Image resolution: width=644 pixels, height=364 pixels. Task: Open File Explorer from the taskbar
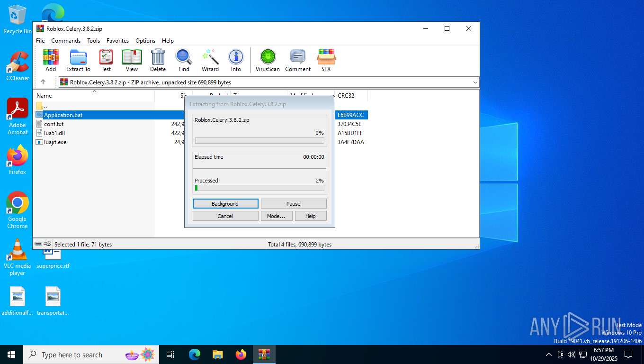coord(218,355)
